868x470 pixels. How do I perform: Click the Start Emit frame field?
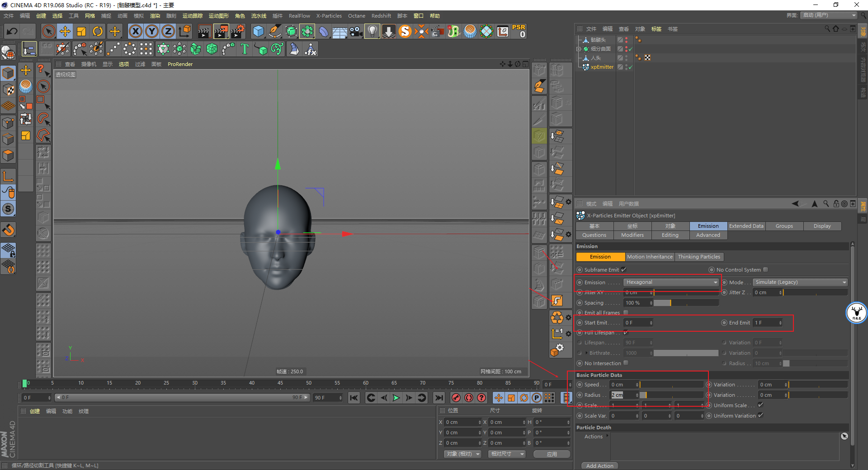[x=638, y=323]
